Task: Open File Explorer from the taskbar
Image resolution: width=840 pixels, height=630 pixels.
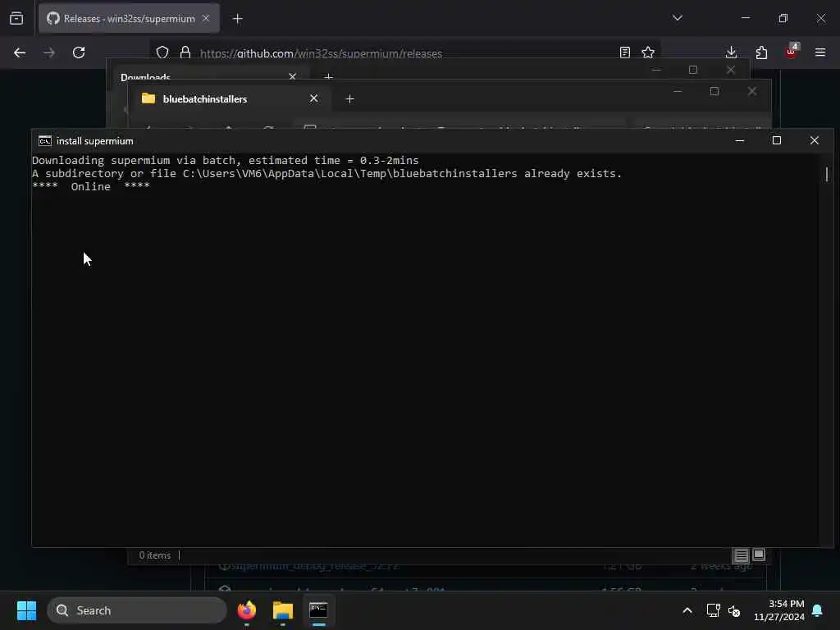Action: pyautogui.click(x=283, y=610)
